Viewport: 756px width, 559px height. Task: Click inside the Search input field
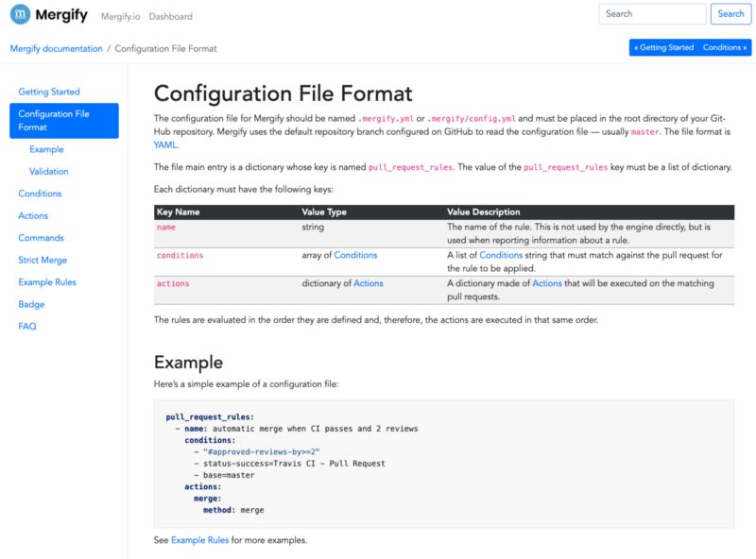click(651, 13)
